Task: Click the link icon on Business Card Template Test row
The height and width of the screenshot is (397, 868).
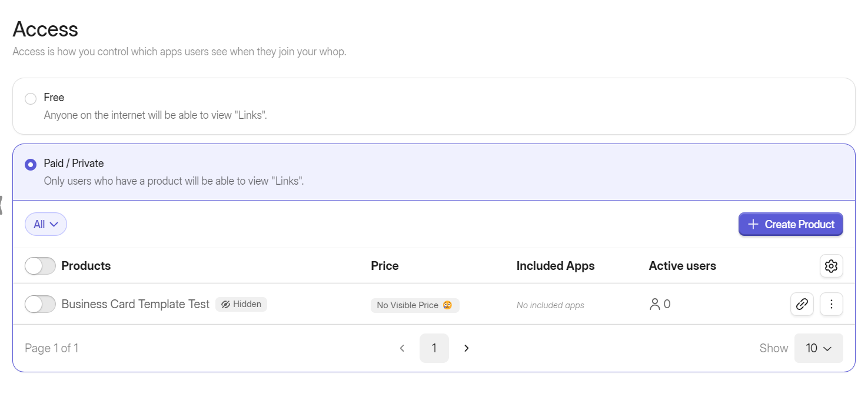Action: pyautogui.click(x=802, y=304)
